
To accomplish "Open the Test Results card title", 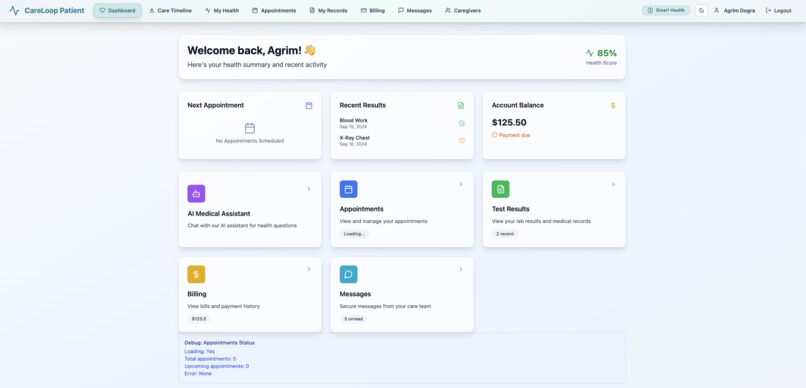I will 510,209.
